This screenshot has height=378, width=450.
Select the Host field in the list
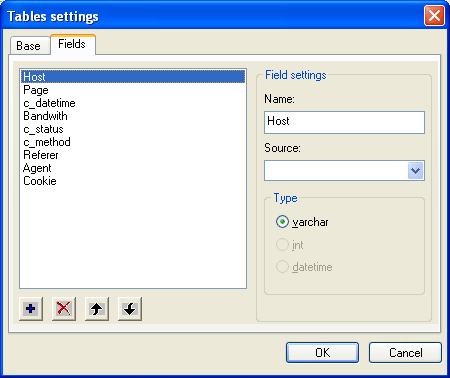pos(133,77)
